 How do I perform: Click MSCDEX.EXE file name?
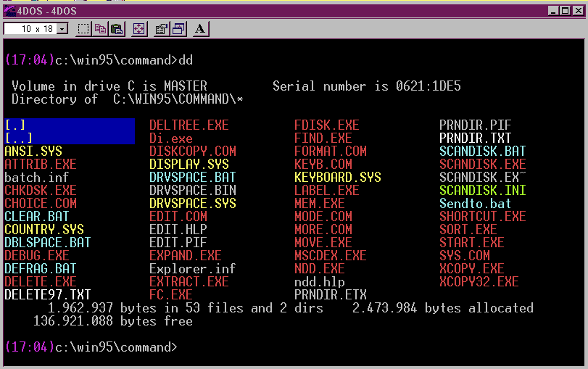click(331, 255)
